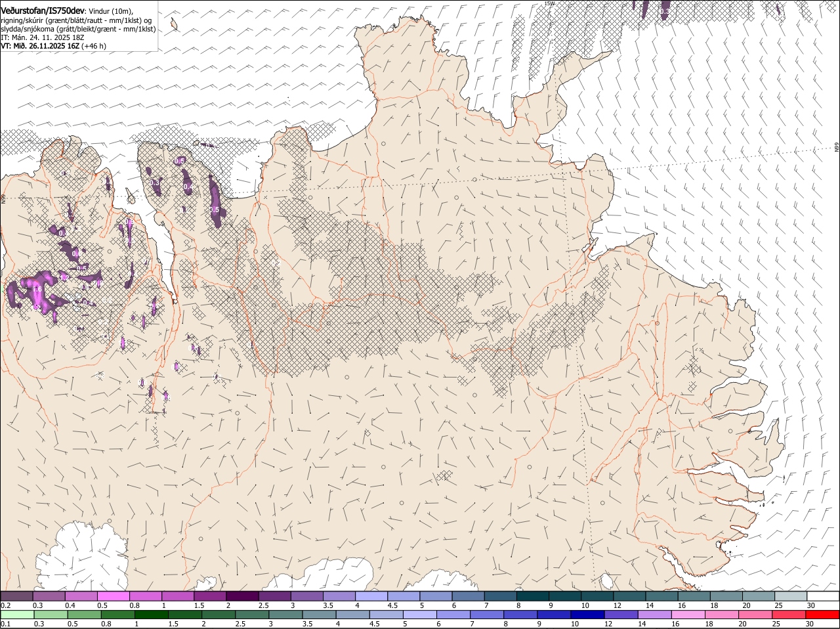Viewport: 840px width, 629px height.
Task: Select the 6 swatch in top legend row
Action: (x=468, y=596)
